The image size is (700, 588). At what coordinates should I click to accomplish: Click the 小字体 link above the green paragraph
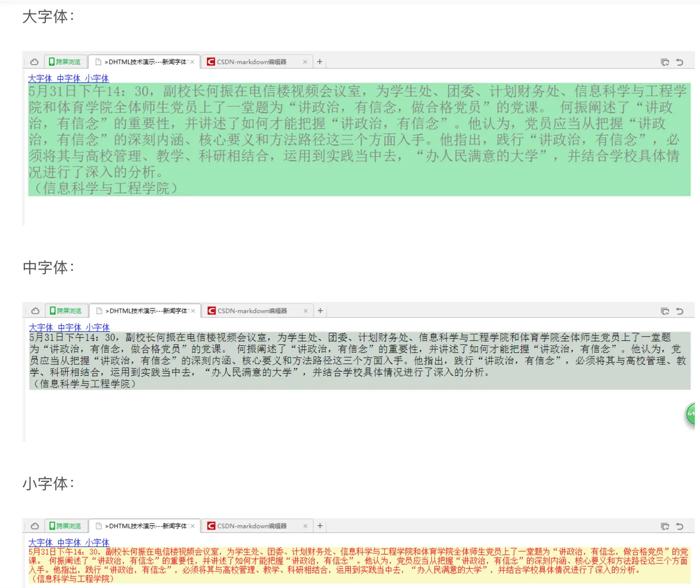pos(97,78)
